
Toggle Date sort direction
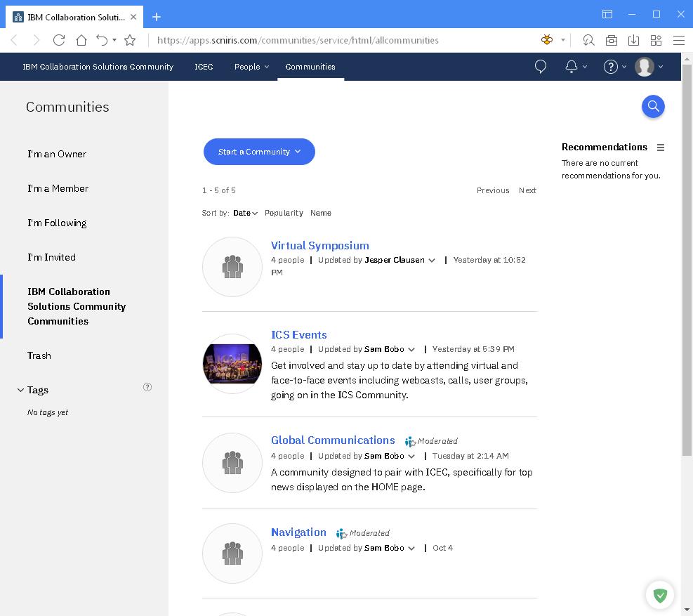[x=245, y=213]
